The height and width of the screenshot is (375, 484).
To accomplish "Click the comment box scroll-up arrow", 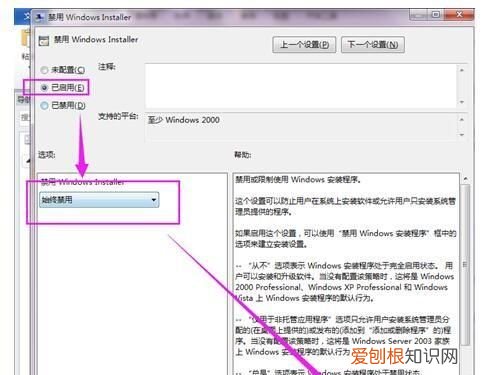I will (x=462, y=70).
